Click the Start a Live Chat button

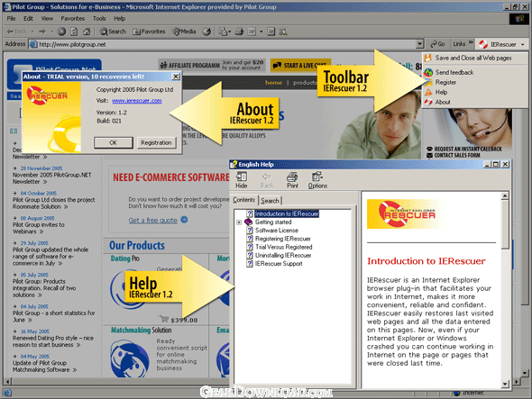coord(300,65)
